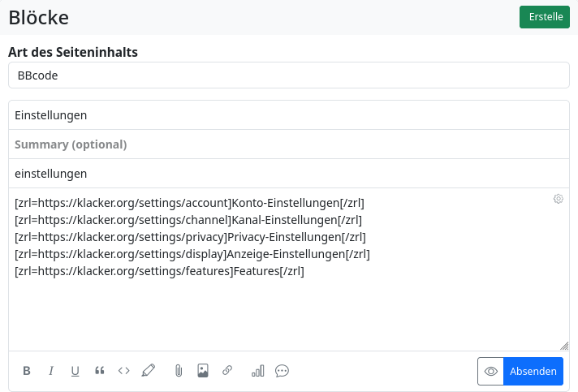Viewport: 578px width, 392px height.
Task: Insert an image from the toolbar
Action: 203,371
